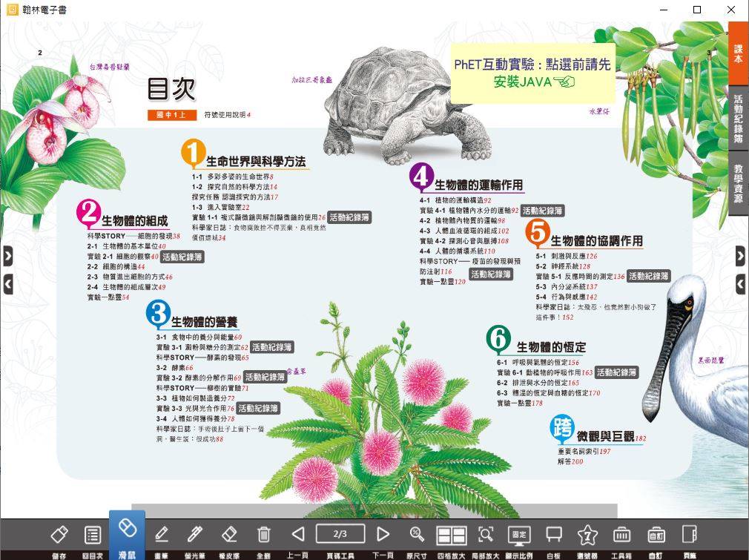The image size is (749, 560).
Task: Click 重要名詞索引 entry
Action: coord(584,451)
